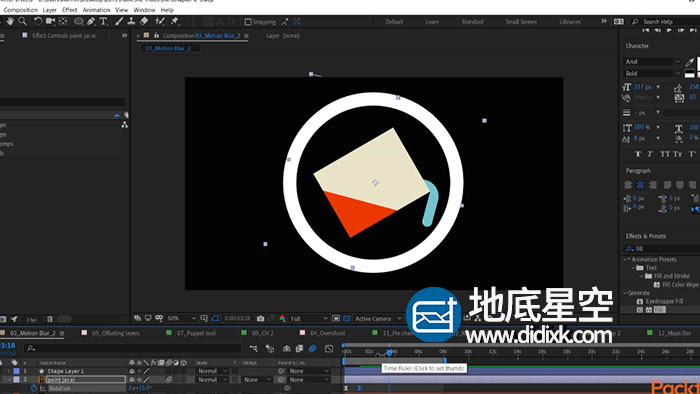Toggle the Draft 3D icon in the timeline
Viewport: 700px width, 394px height.
[x=270, y=348]
